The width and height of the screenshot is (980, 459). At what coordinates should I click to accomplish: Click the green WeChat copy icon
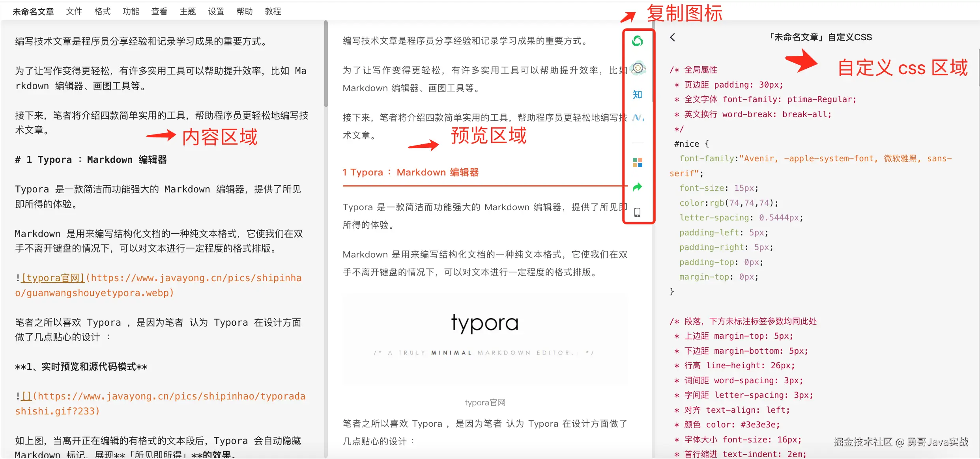click(637, 41)
